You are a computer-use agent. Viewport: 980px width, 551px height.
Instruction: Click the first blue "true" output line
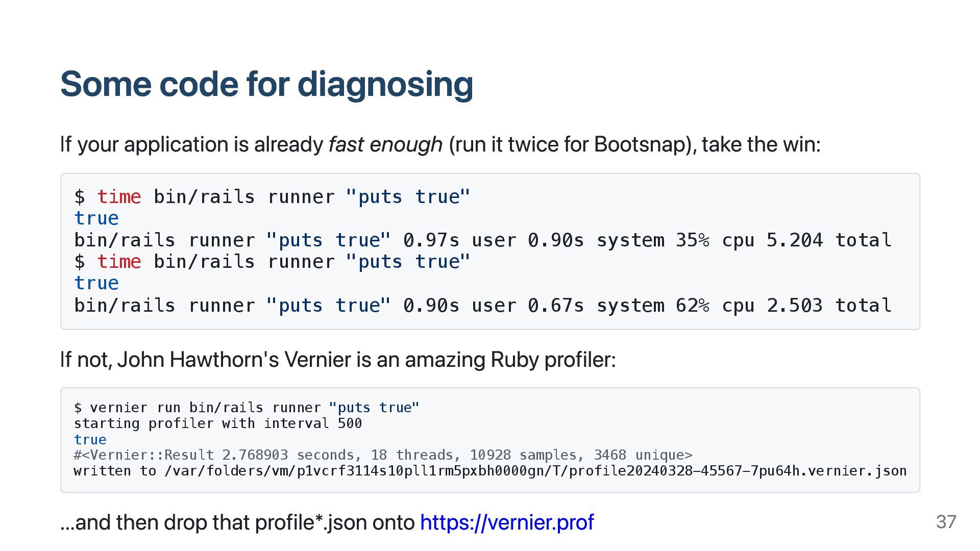coord(96,218)
